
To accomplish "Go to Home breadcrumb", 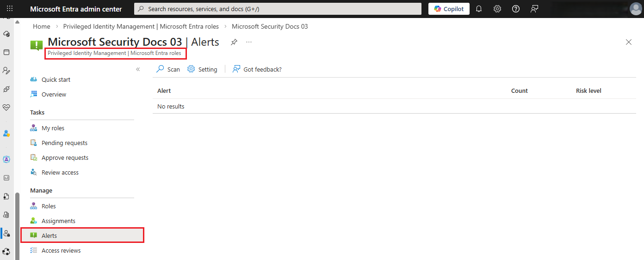I will [42, 26].
